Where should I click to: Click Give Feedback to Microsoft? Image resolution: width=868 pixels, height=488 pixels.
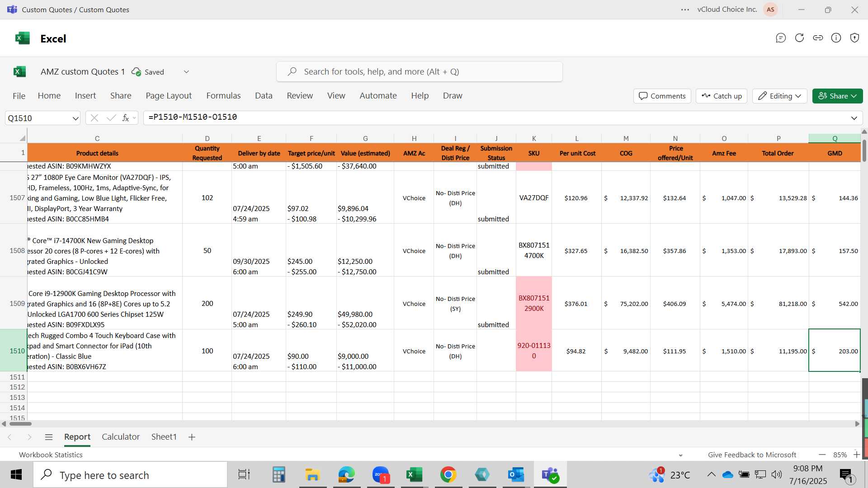click(x=752, y=455)
